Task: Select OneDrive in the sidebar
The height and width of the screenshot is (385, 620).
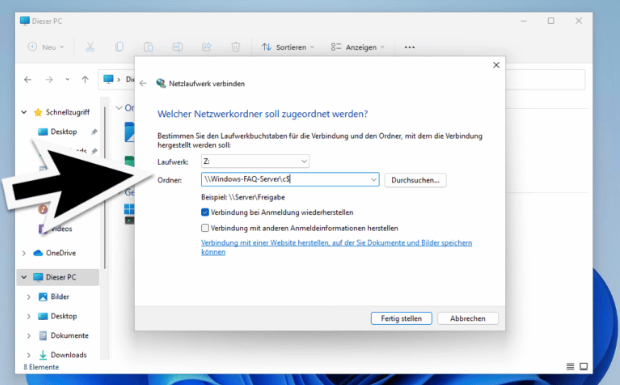Action: click(60, 253)
